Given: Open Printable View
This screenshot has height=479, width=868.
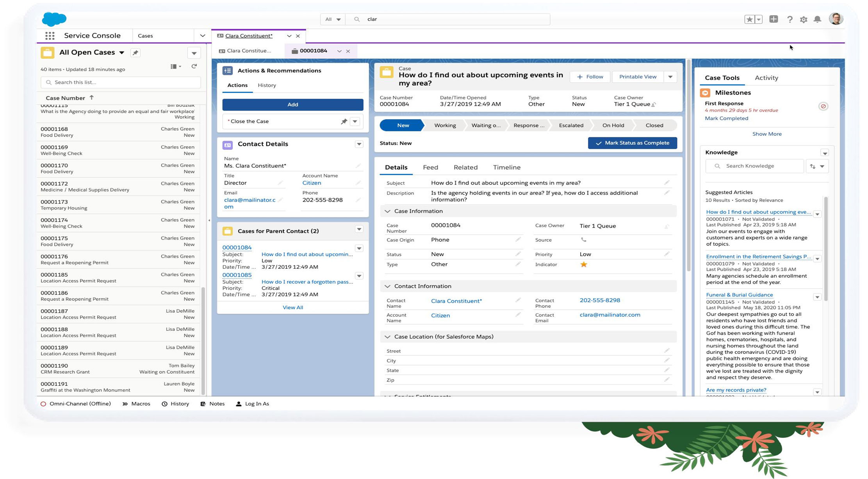Looking at the screenshot, I should click(638, 77).
